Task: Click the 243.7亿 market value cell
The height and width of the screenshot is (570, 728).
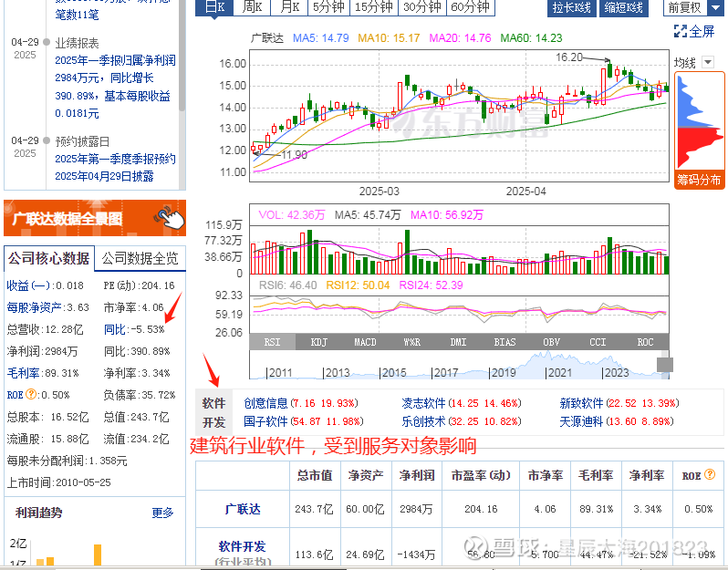Action: [x=315, y=509]
